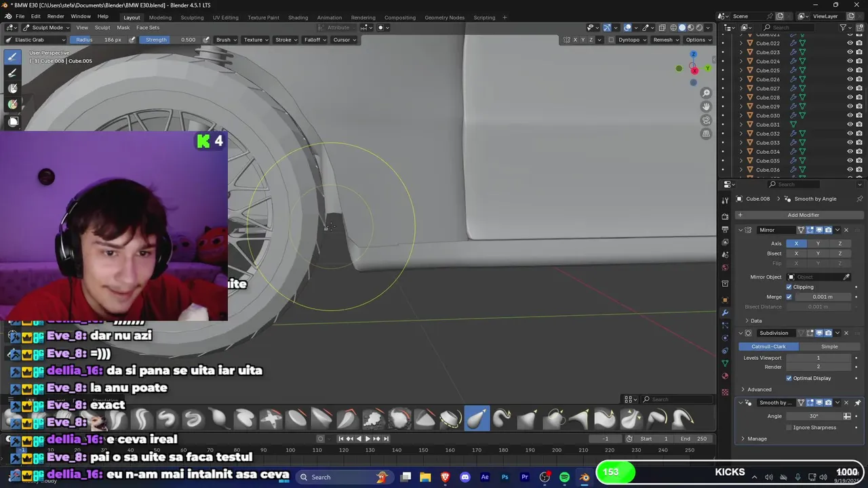Click the Photoshop icon in the taskbar
This screenshot has height=488, width=868.
coord(505,477)
